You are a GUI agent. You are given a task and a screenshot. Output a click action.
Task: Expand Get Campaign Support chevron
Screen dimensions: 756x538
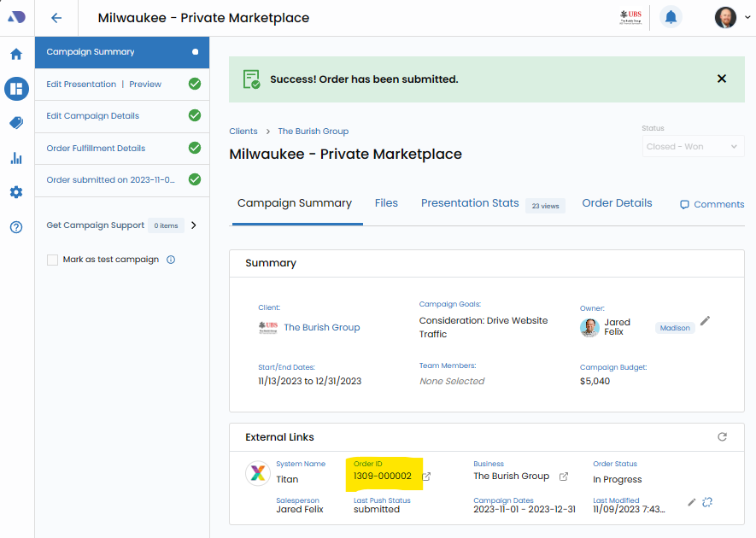194,225
